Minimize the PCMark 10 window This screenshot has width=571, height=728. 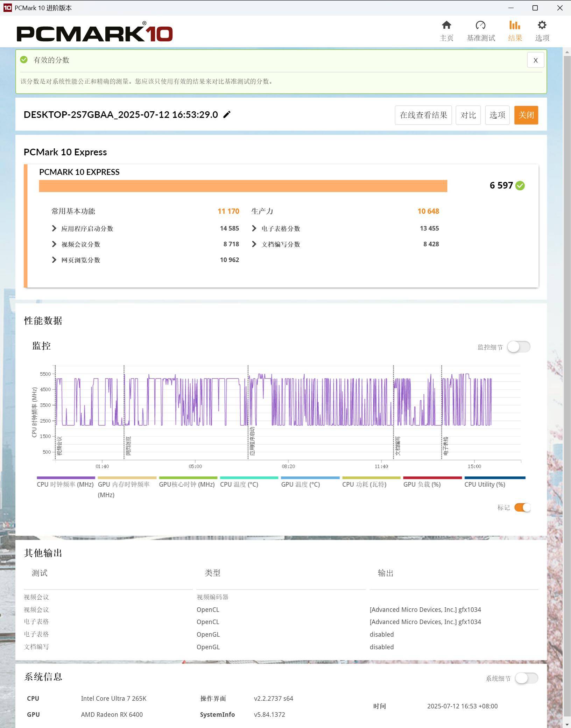coord(511,8)
